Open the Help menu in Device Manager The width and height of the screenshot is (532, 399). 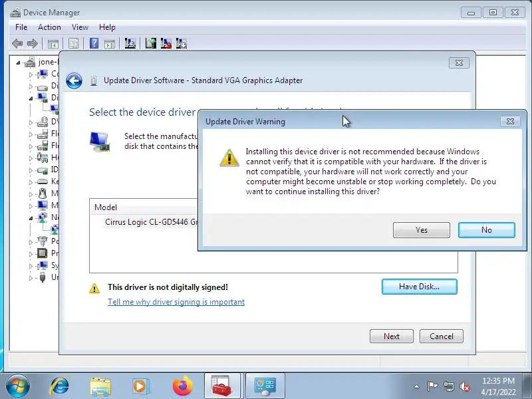(x=107, y=27)
